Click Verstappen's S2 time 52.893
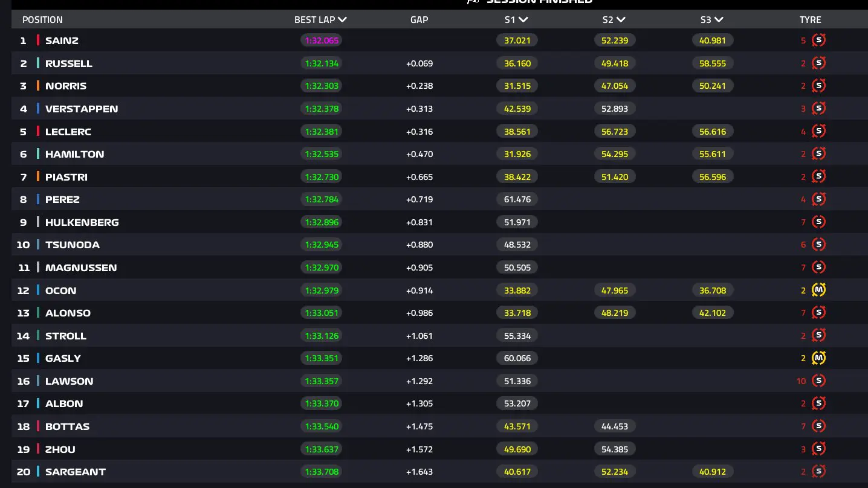868x488 pixels. click(615, 109)
